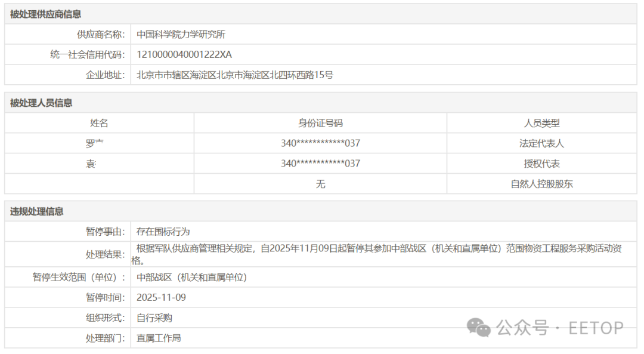Click the 供应商名称 label
Viewport: 644px width, 354px height.
101,35
